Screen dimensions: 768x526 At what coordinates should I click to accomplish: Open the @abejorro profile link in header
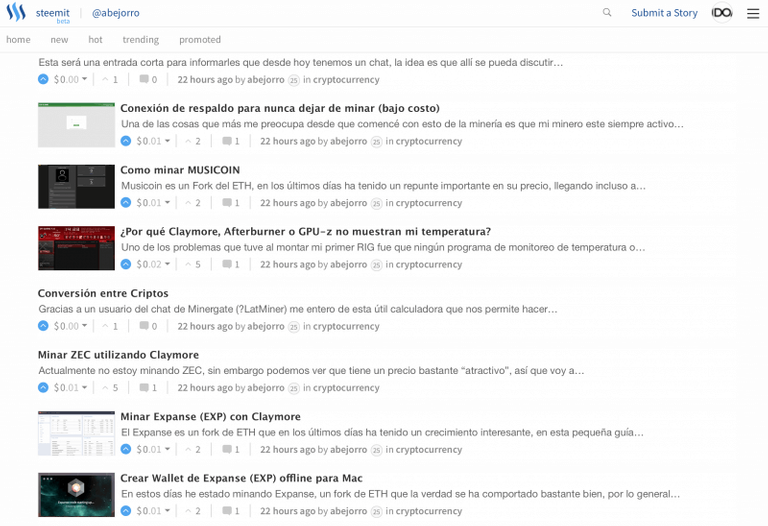coord(116,13)
